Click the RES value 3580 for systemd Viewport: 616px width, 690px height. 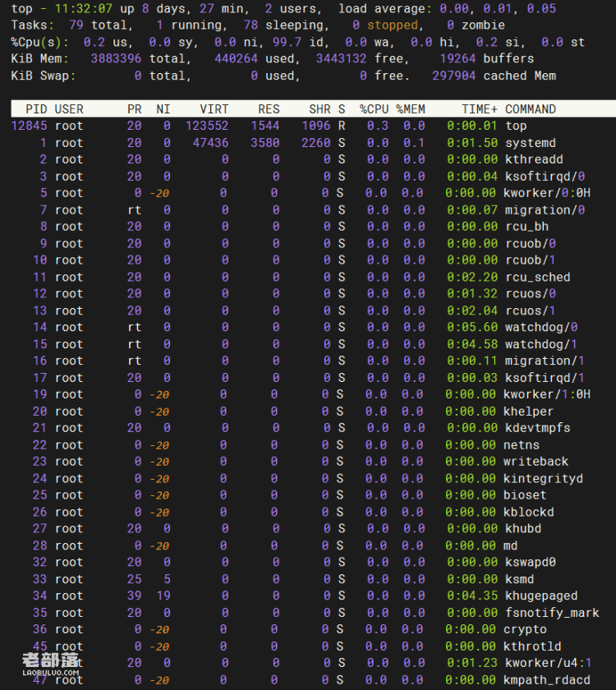[x=264, y=143]
